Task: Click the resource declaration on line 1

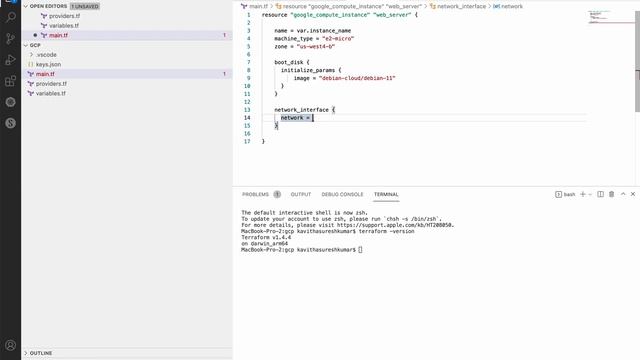Action: [340, 15]
